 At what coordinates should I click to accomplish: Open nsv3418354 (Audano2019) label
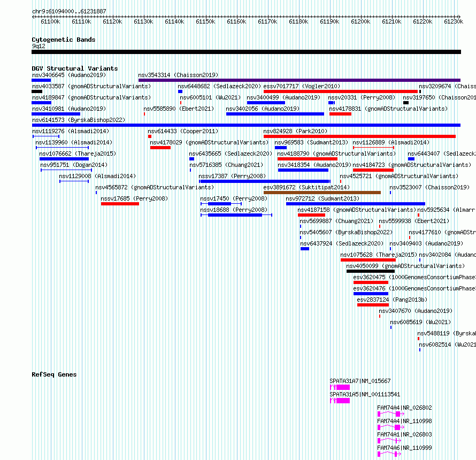[x=314, y=165]
